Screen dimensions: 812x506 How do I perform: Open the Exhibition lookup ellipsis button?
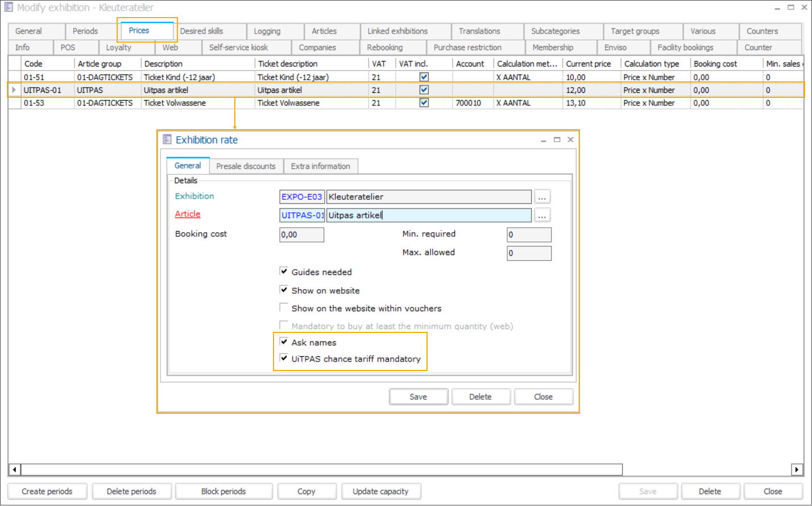pos(542,197)
